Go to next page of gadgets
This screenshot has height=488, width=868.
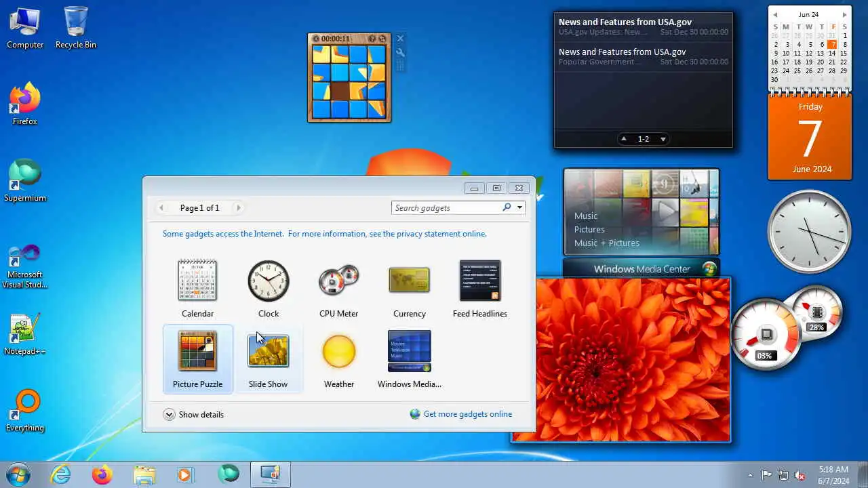pyautogui.click(x=238, y=208)
